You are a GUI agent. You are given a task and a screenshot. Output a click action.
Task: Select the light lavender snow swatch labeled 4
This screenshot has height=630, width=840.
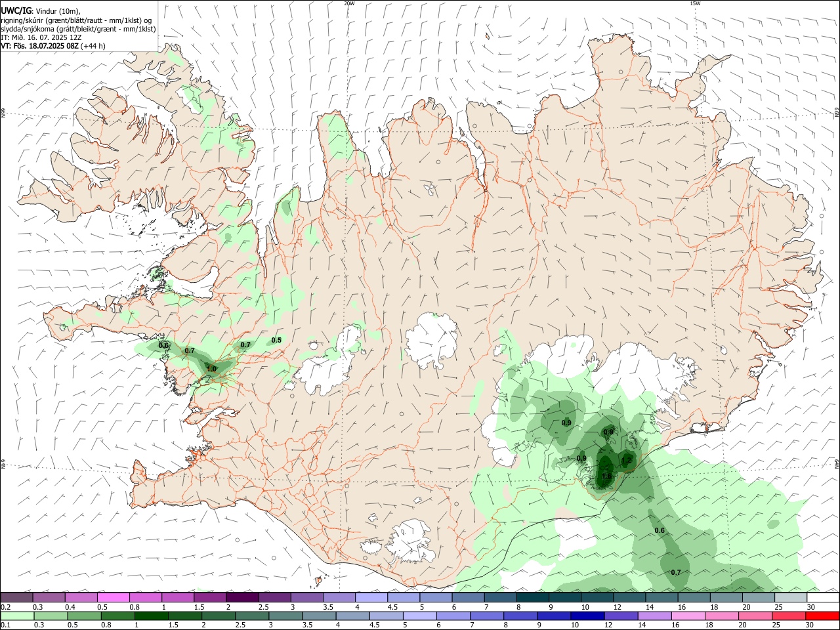(x=371, y=598)
